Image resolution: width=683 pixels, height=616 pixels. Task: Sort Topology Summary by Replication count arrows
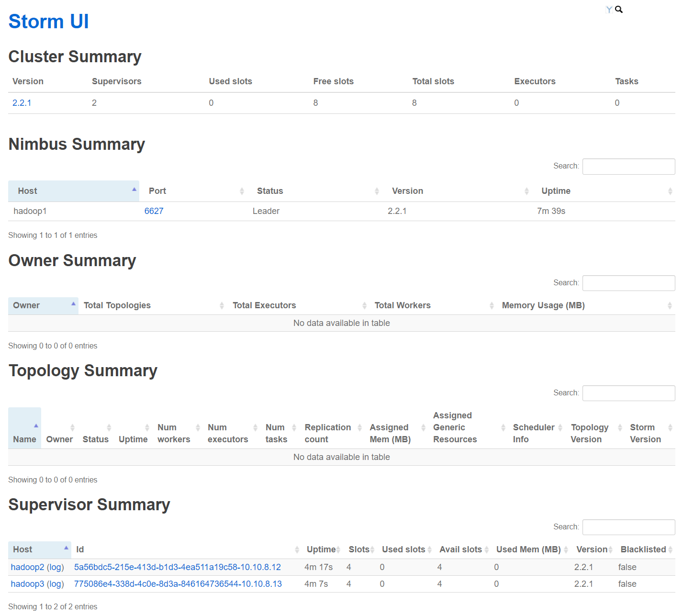(359, 427)
